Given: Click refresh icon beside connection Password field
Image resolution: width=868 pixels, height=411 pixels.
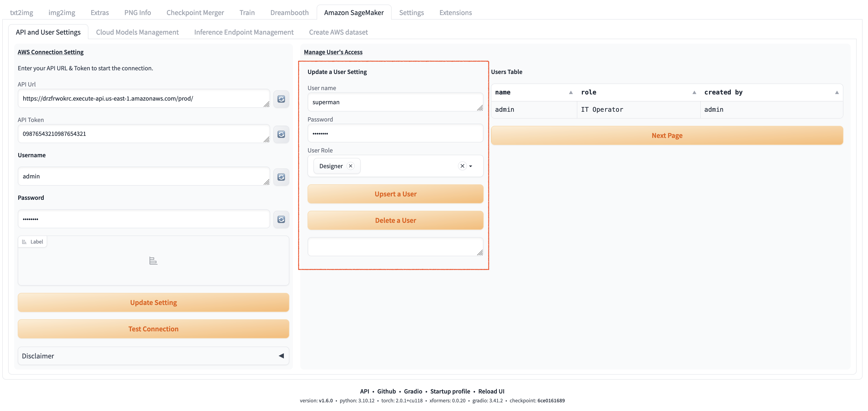Looking at the screenshot, I should [x=281, y=219].
